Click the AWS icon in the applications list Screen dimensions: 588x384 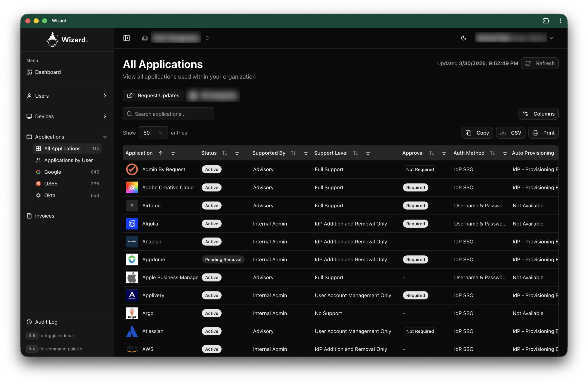click(x=132, y=349)
